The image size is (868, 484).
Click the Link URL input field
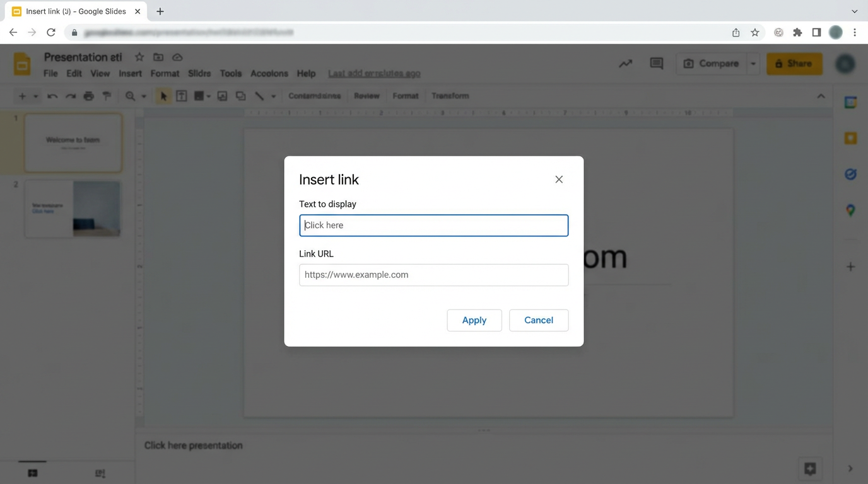click(x=433, y=275)
